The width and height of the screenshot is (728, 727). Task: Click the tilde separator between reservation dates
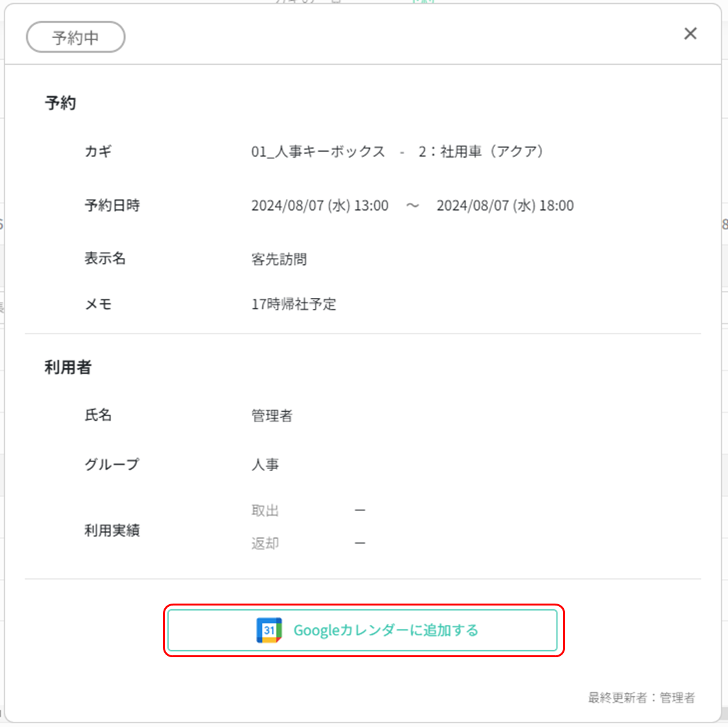pyautogui.click(x=412, y=205)
